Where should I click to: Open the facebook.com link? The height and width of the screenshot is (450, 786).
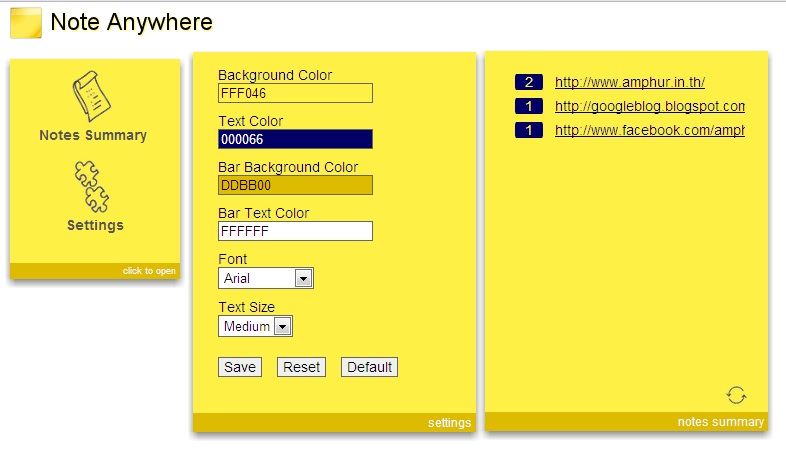[x=649, y=130]
